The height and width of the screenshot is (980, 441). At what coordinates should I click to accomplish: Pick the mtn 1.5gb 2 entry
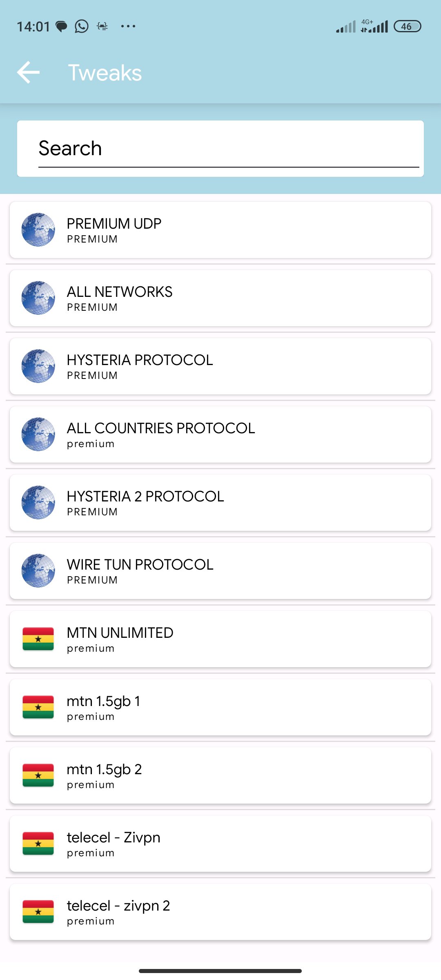point(220,775)
